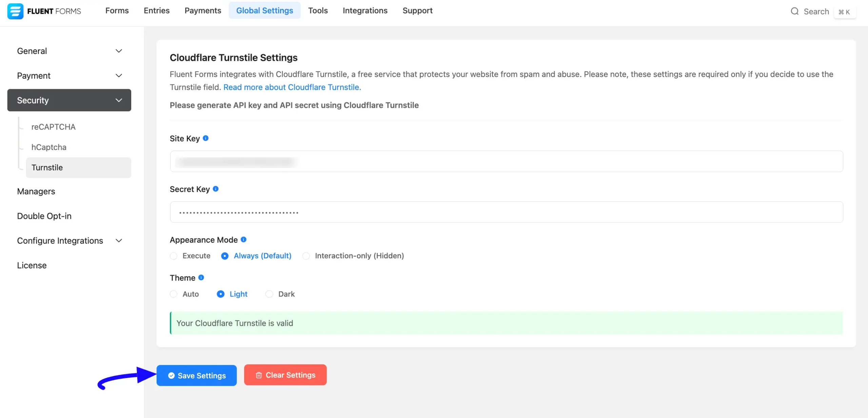Open the Payments menu
The width and height of the screenshot is (868, 418).
point(203,11)
